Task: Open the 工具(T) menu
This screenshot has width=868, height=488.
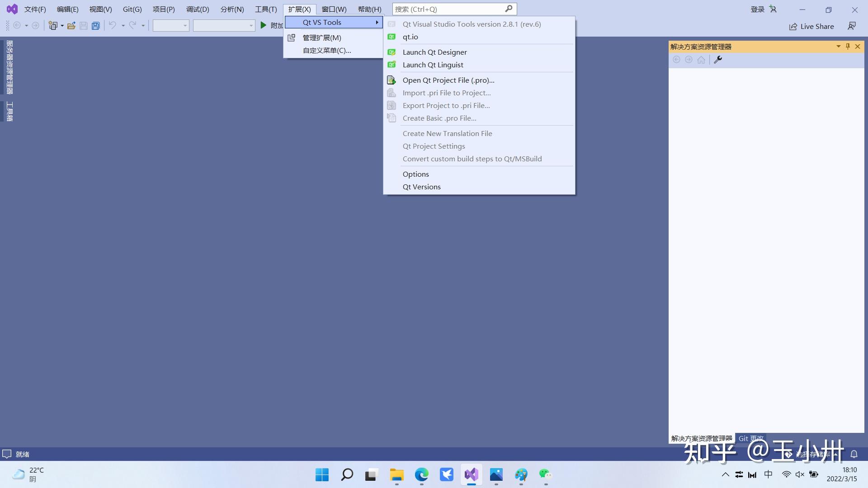Action: point(266,9)
